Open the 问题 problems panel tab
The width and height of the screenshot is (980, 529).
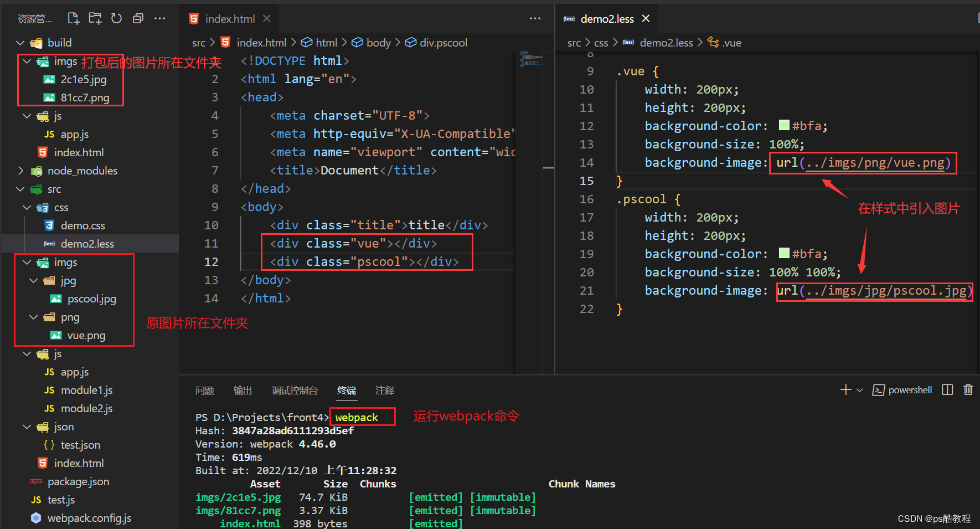pyautogui.click(x=205, y=391)
